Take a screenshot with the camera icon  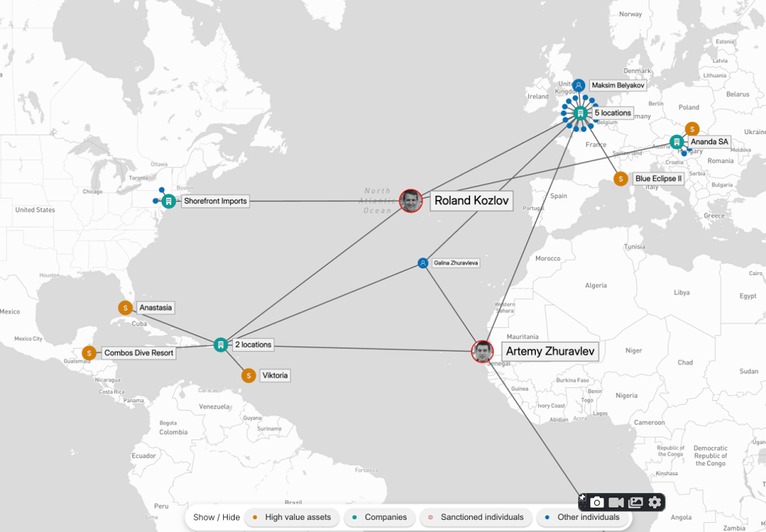(x=597, y=502)
